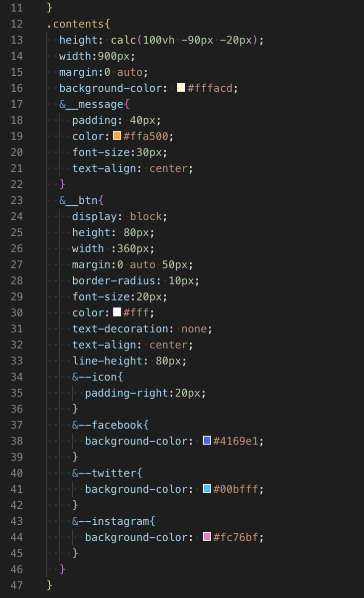Image resolution: width=364 pixels, height=598 pixels.
Task: Click the #00bfff sky blue swatch
Action: (x=207, y=489)
